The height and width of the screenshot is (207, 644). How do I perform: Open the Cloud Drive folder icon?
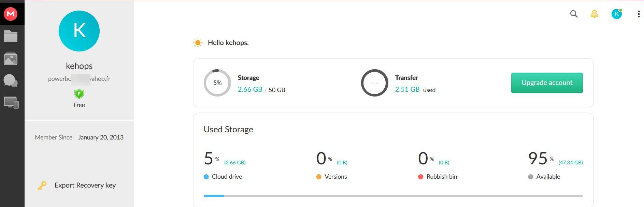[x=11, y=36]
